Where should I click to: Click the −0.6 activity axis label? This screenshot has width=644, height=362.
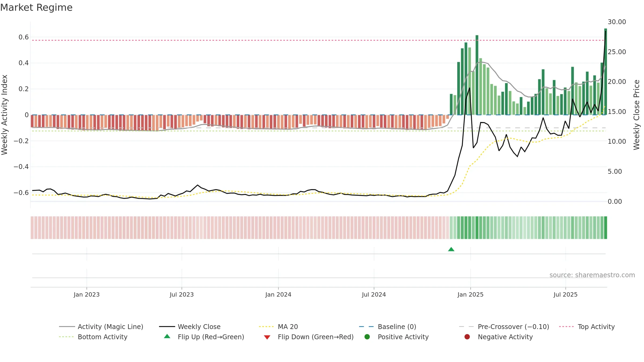coord(21,193)
